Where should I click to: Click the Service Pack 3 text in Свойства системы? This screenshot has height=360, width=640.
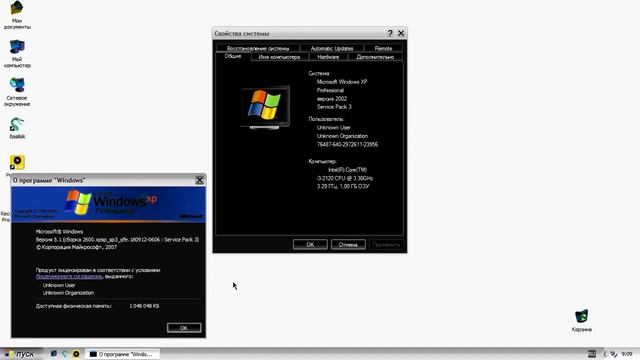(x=334, y=107)
